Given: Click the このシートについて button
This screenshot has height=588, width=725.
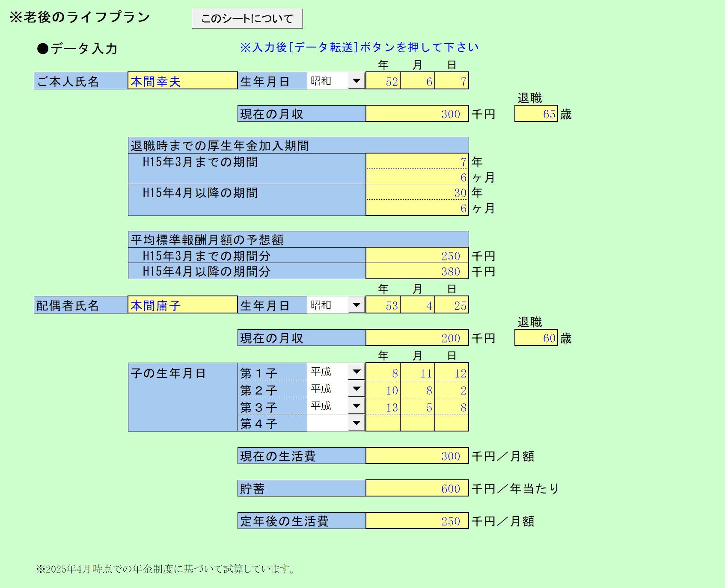Looking at the screenshot, I should pyautogui.click(x=247, y=18).
